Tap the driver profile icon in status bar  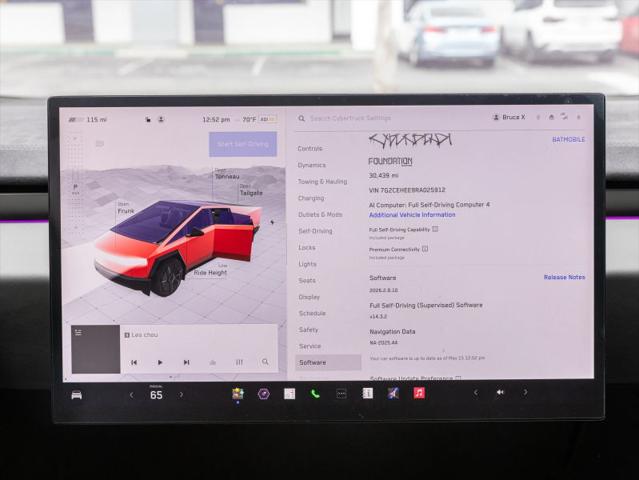pyautogui.click(x=161, y=119)
